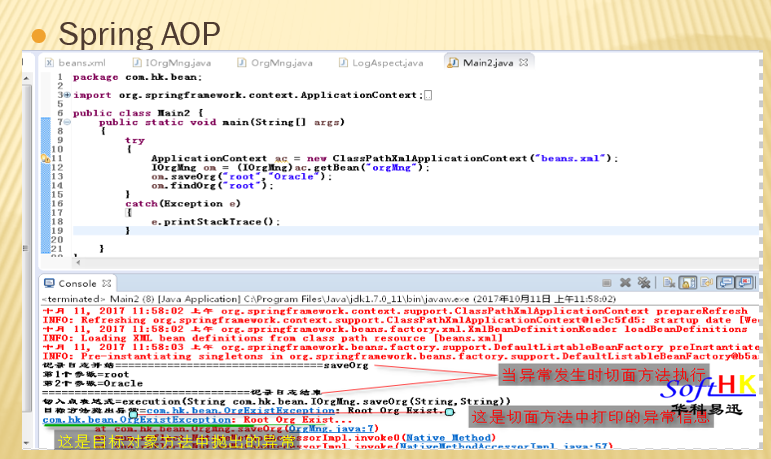Click "catch(Exception e)" line
The width and height of the screenshot is (771, 459).
(183, 204)
